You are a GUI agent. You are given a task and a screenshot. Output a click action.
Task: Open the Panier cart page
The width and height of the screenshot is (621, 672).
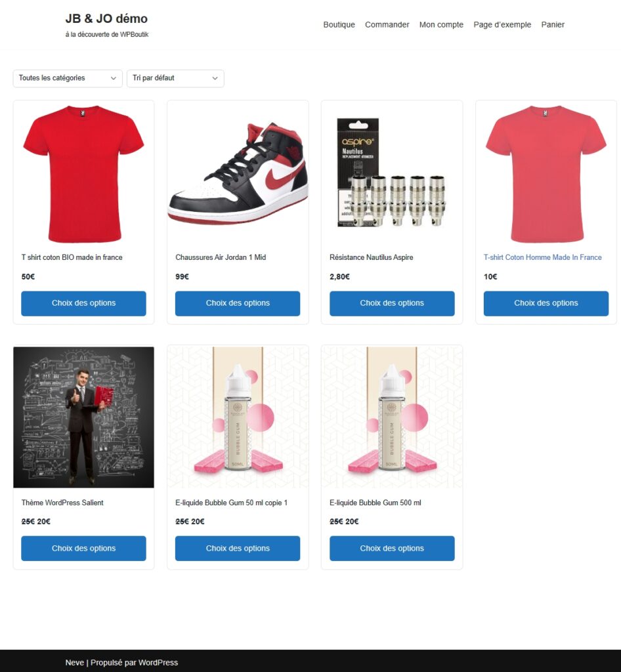(x=553, y=24)
